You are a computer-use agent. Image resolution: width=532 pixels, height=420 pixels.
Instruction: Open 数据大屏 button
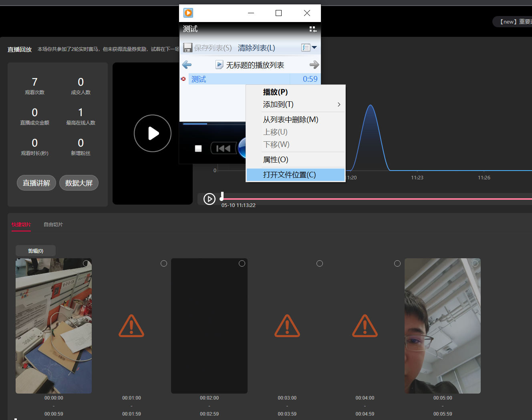point(79,183)
